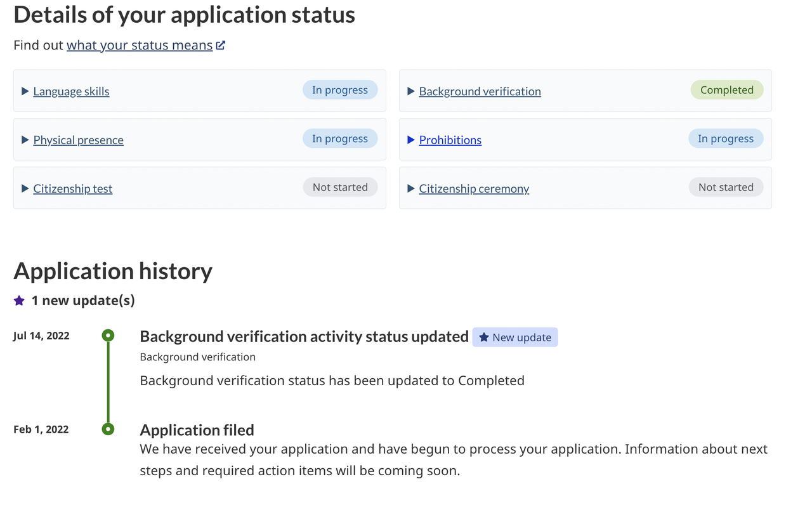
Task: Open the Background verification section link
Action: [x=480, y=91]
